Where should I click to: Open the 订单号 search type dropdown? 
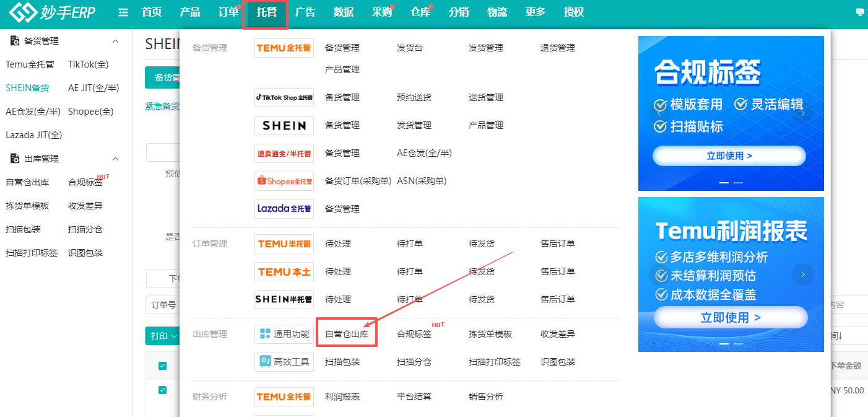point(163,305)
